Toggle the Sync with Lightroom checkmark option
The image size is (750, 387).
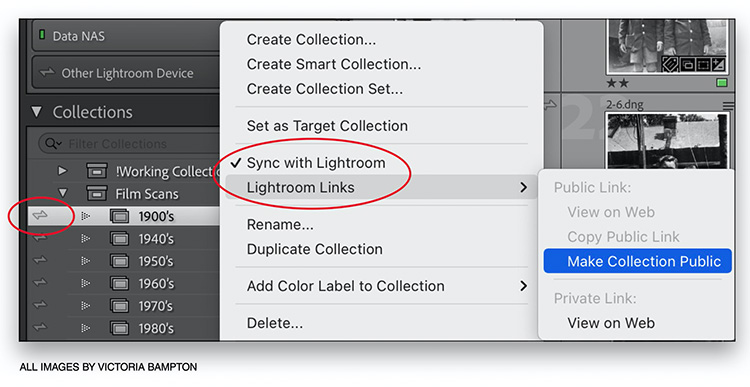[x=316, y=163]
